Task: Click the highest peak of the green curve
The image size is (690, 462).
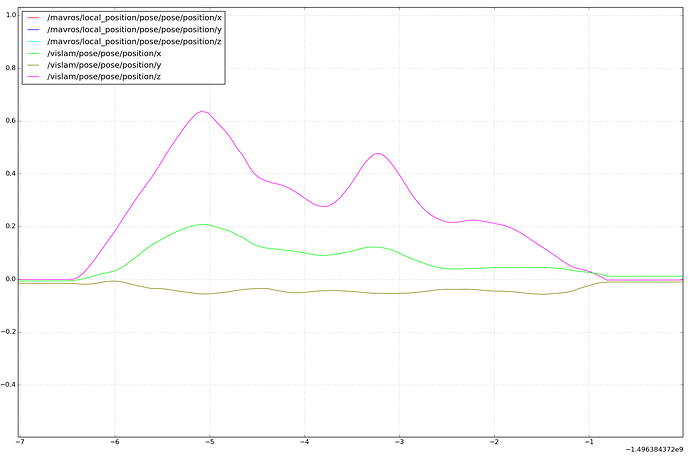Action: 203,224
